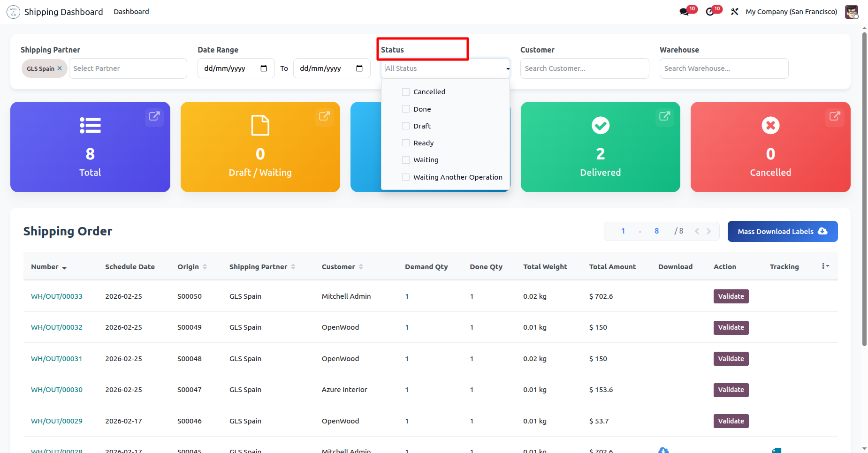Open the chat messages icon in navbar
Image resolution: width=868 pixels, height=453 pixels.
tap(684, 12)
